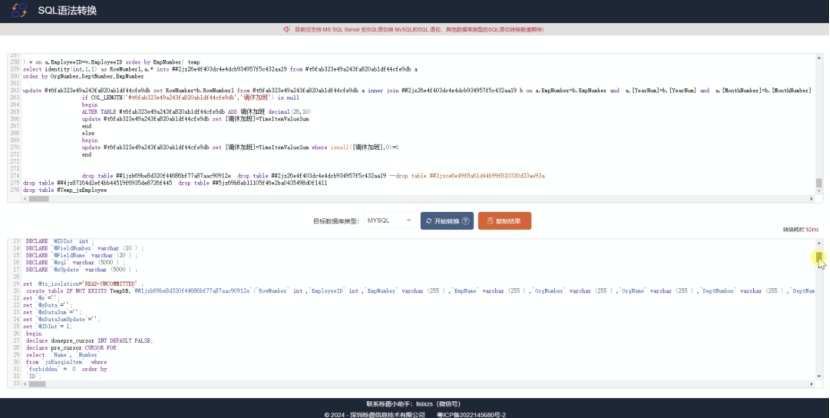The image size is (830, 418).
Task: Click the clipboard icon on the orange button
Action: pos(490,221)
